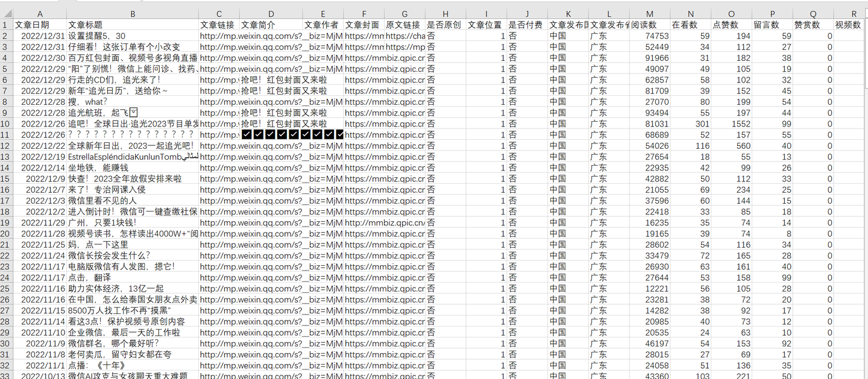The width and height of the screenshot is (868, 379).
Task: Select title cell 微信群名，哪个最好听？
Action: point(133,343)
